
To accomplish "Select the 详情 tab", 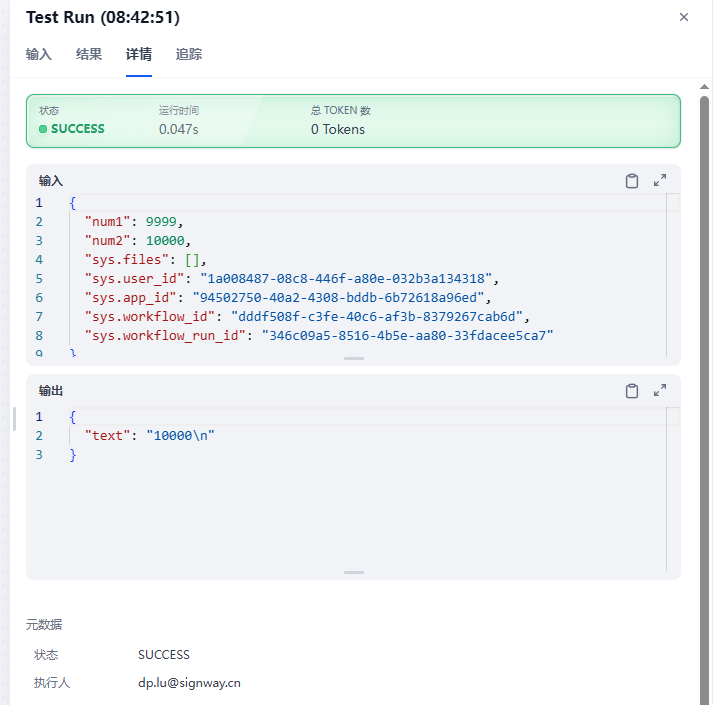I will tap(139, 55).
